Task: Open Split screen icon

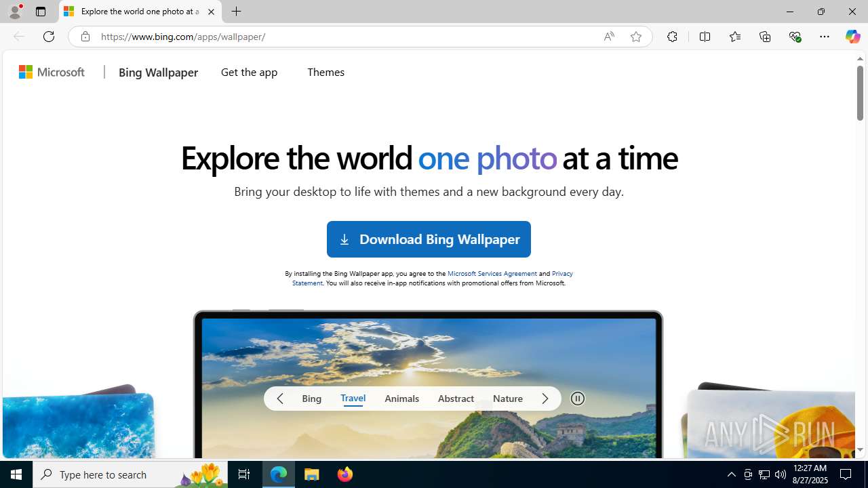Action: 705,37
